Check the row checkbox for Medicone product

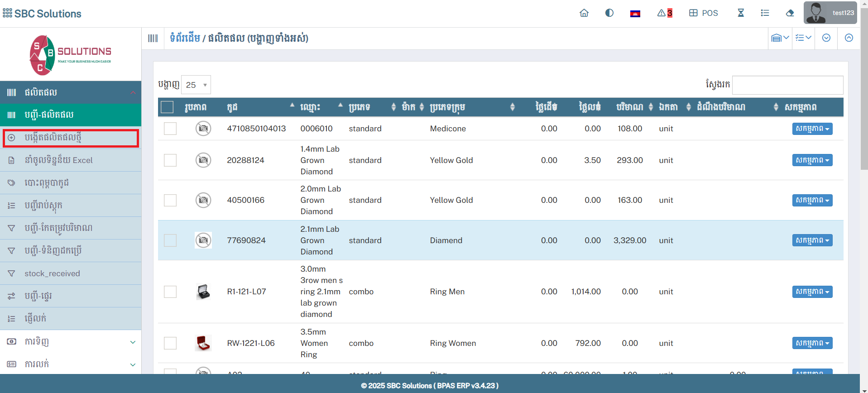[x=170, y=129]
